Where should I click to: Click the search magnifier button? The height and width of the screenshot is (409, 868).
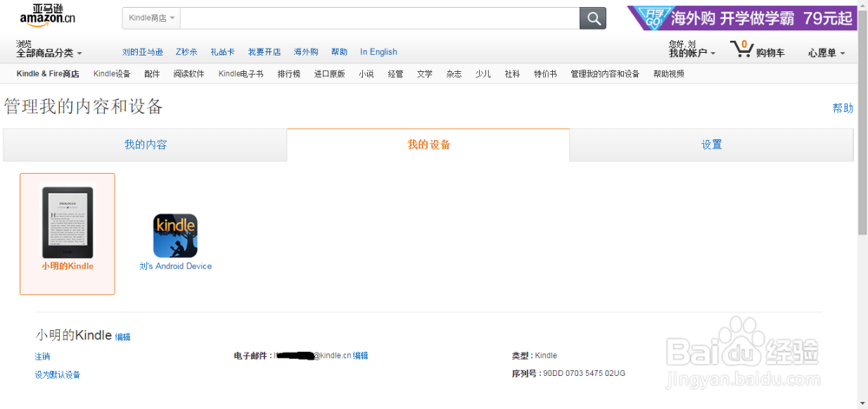tap(593, 18)
